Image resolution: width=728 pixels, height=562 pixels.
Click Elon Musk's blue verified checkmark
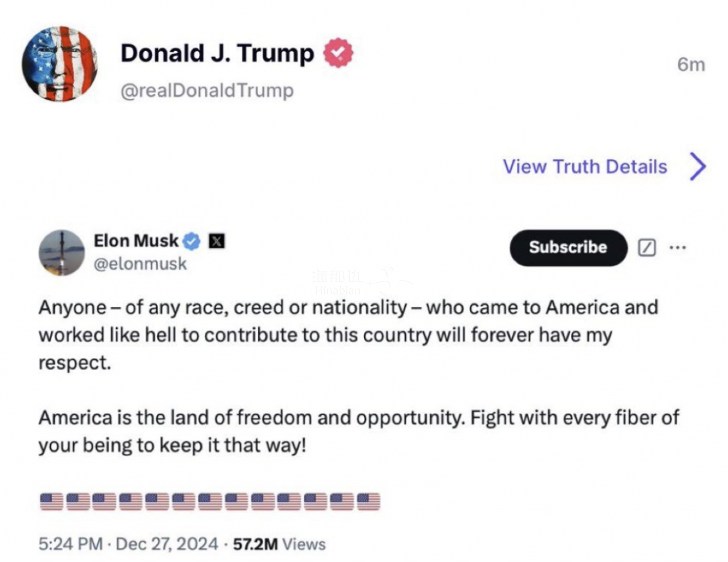[191, 242]
